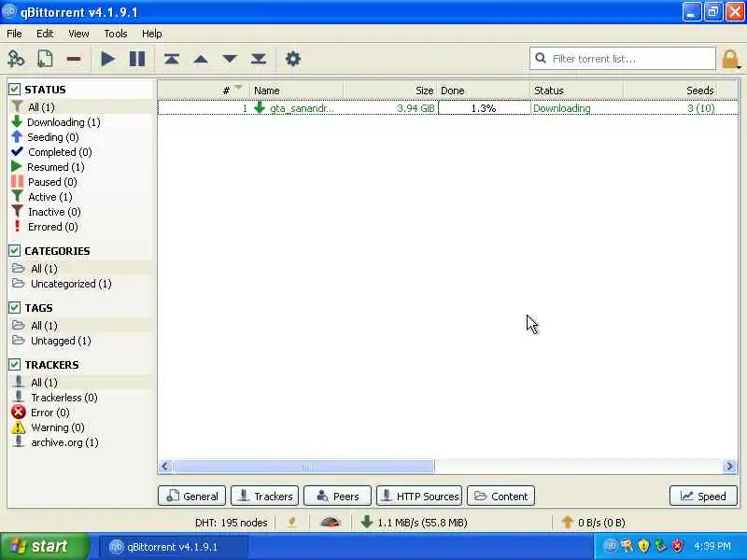Open Options via gear icon
This screenshot has width=747, height=560.
tap(293, 59)
